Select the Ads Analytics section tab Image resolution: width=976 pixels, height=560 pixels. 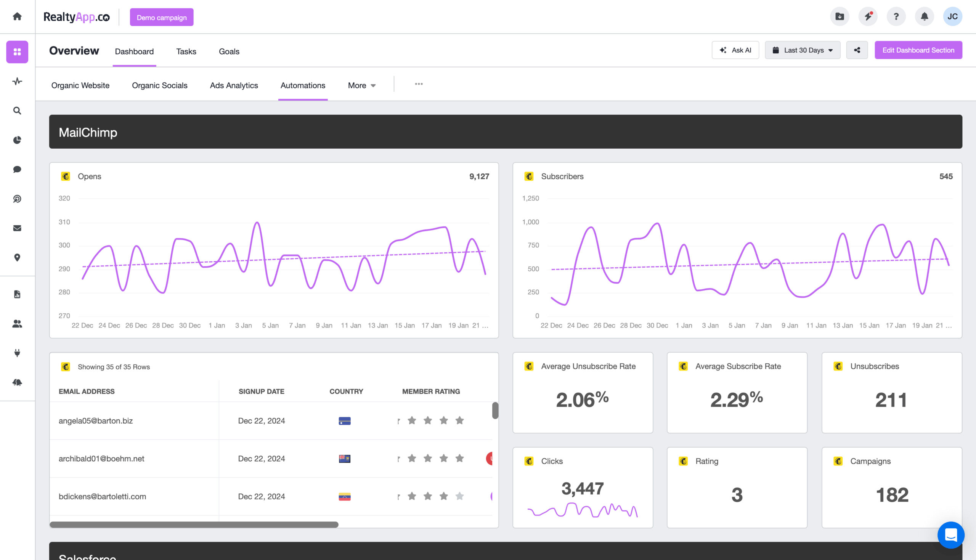point(234,85)
